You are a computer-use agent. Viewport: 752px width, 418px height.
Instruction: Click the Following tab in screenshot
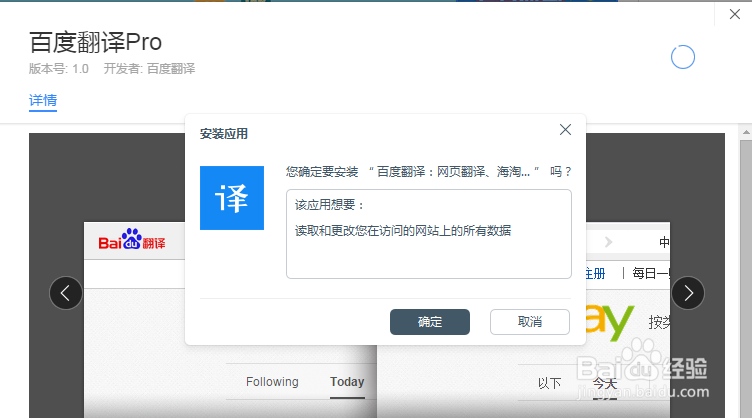click(272, 382)
